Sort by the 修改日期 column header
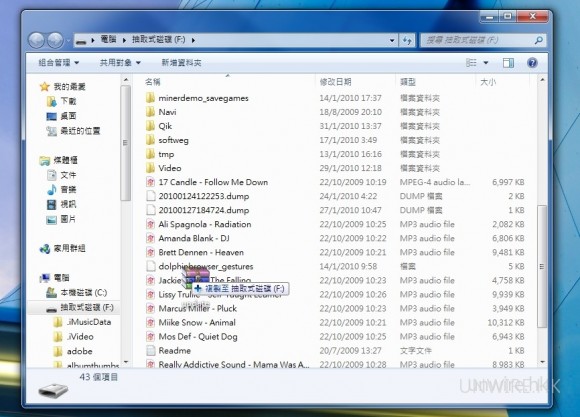The height and width of the screenshot is (417, 580). pyautogui.click(x=335, y=82)
